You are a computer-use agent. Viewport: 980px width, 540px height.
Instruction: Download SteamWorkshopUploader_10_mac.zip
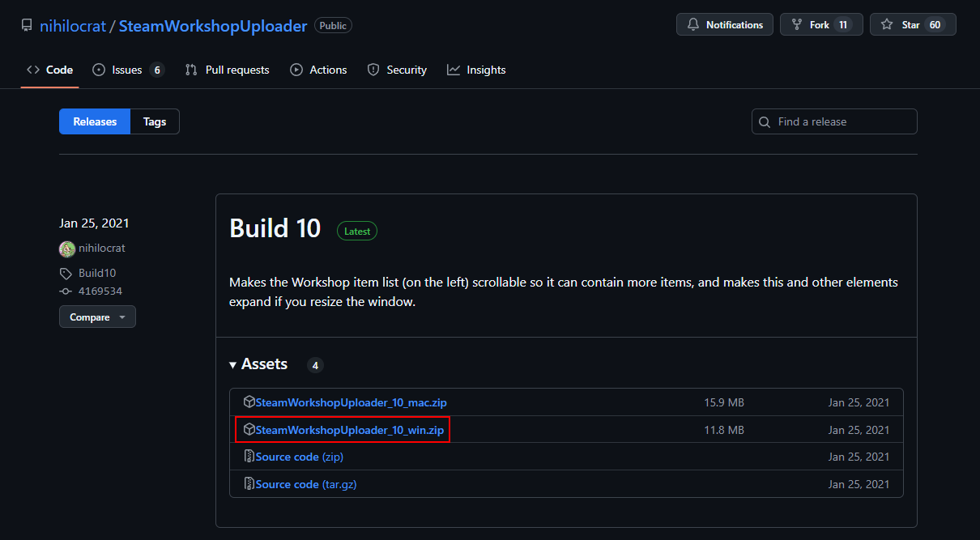coord(352,402)
